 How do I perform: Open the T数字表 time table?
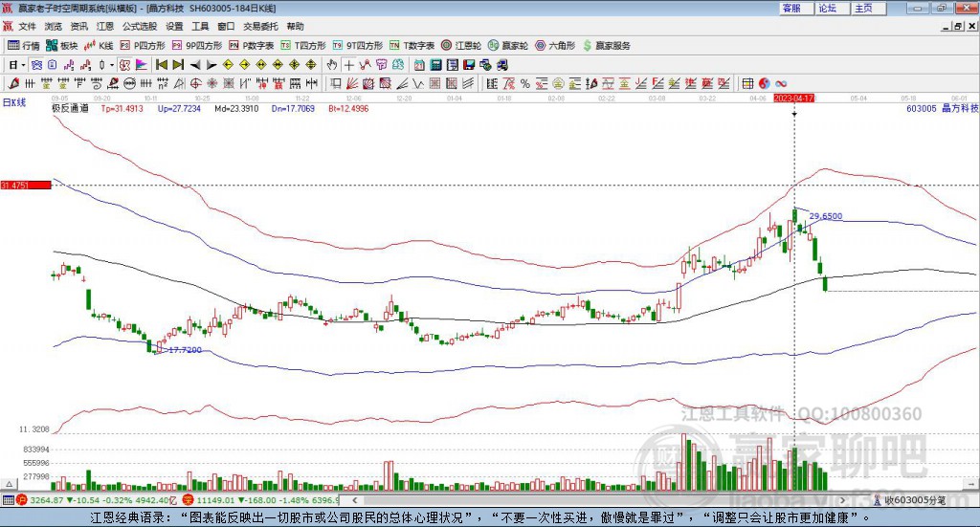point(412,46)
